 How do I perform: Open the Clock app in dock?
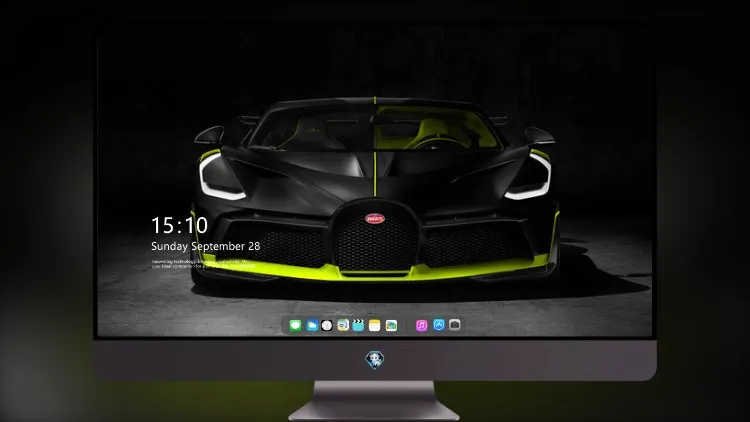(327, 325)
